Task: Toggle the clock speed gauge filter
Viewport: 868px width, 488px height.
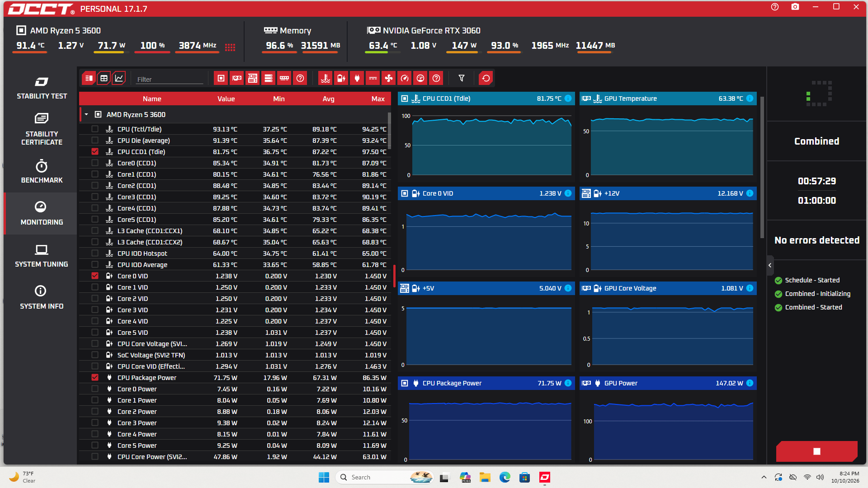Action: point(405,79)
